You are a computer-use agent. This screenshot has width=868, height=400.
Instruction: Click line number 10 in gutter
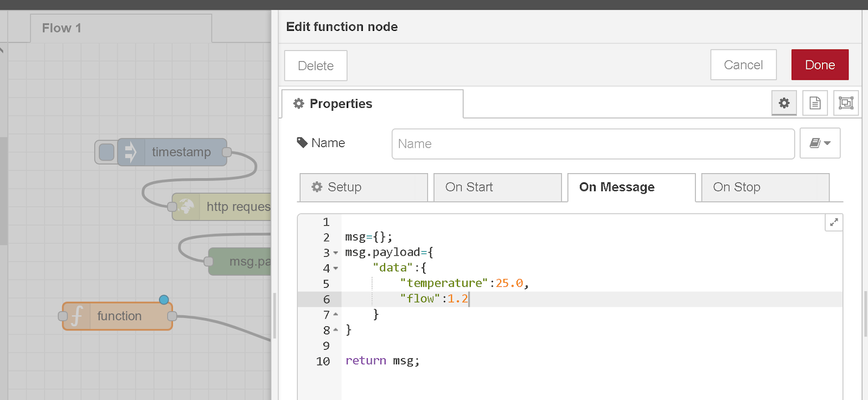(323, 361)
